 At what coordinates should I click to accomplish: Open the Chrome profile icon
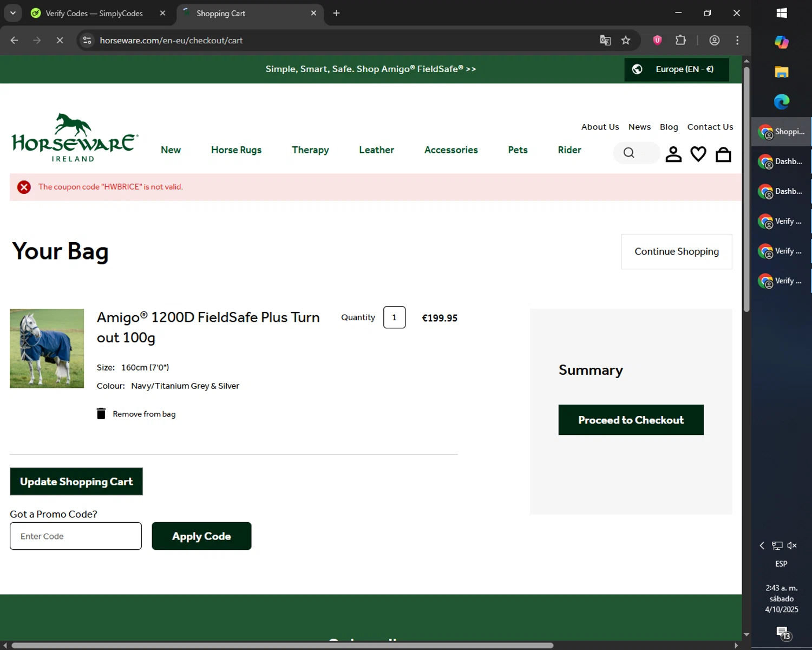(715, 40)
